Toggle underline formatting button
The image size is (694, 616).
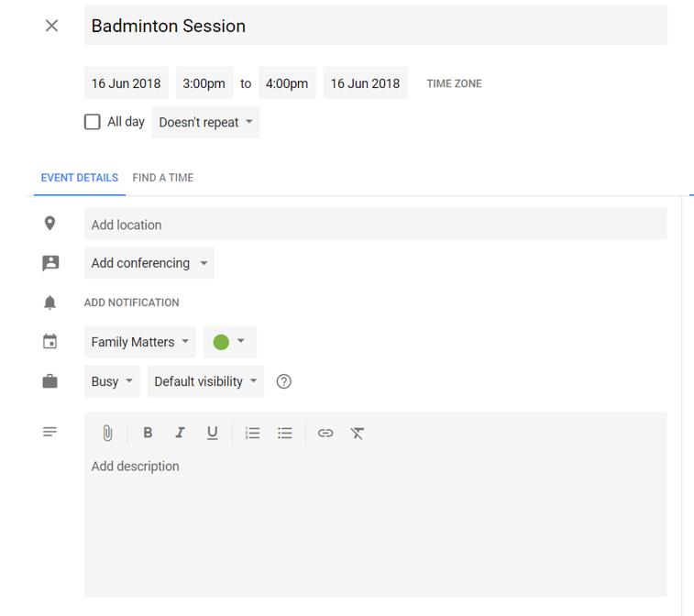[213, 433]
